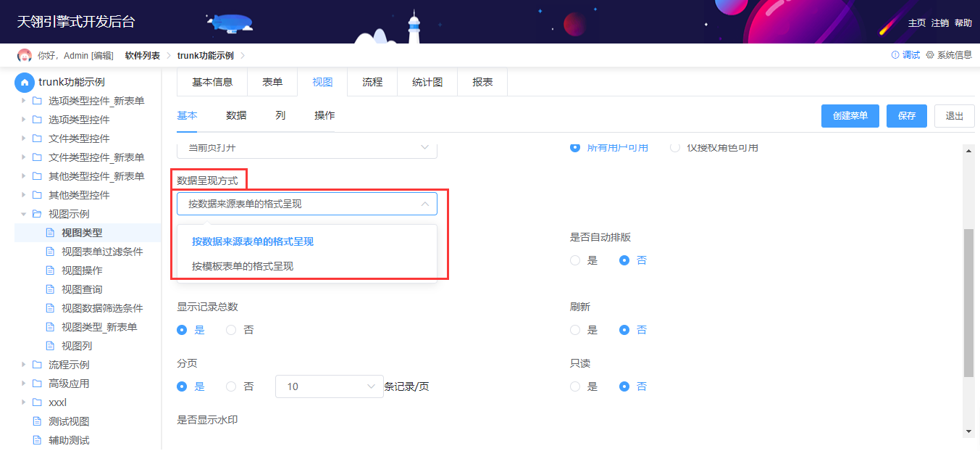The width and height of the screenshot is (980, 451).
Task: Select 是 for 刷新
Action: pos(575,330)
